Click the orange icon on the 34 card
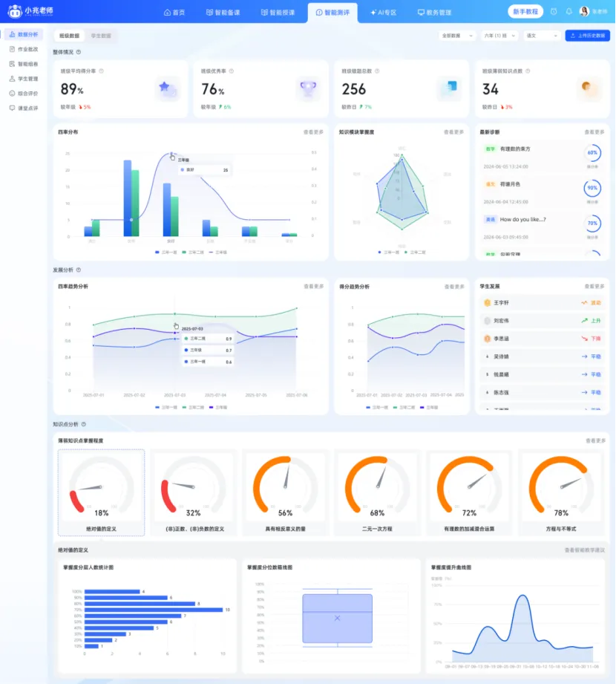 click(x=589, y=88)
